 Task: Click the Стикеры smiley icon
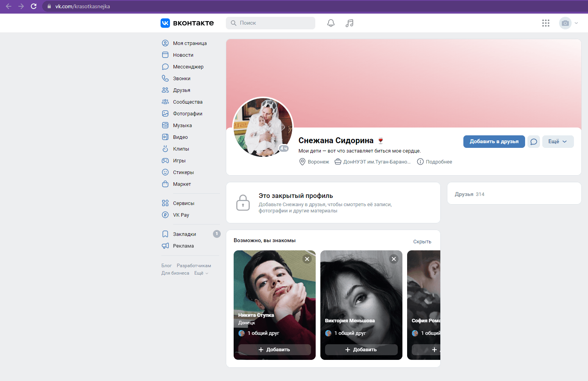click(x=165, y=172)
